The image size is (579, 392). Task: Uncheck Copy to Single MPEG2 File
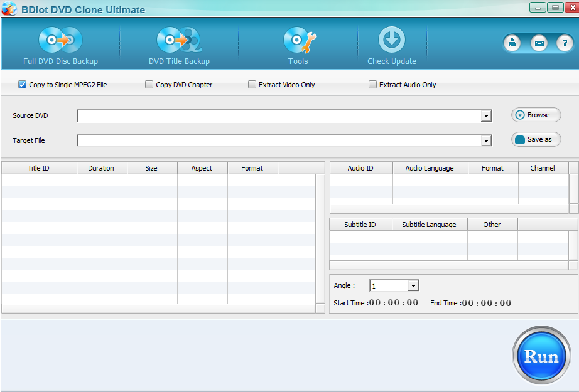click(23, 85)
